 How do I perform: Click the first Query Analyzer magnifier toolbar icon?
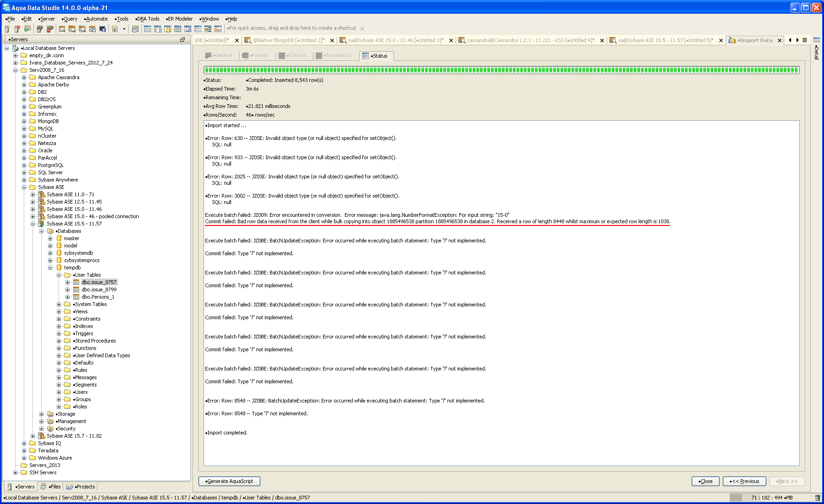point(62,29)
